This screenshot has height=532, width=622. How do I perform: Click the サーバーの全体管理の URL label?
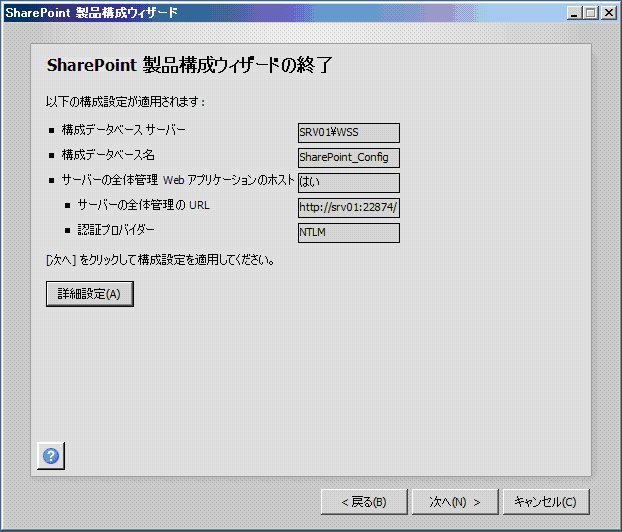(x=143, y=205)
